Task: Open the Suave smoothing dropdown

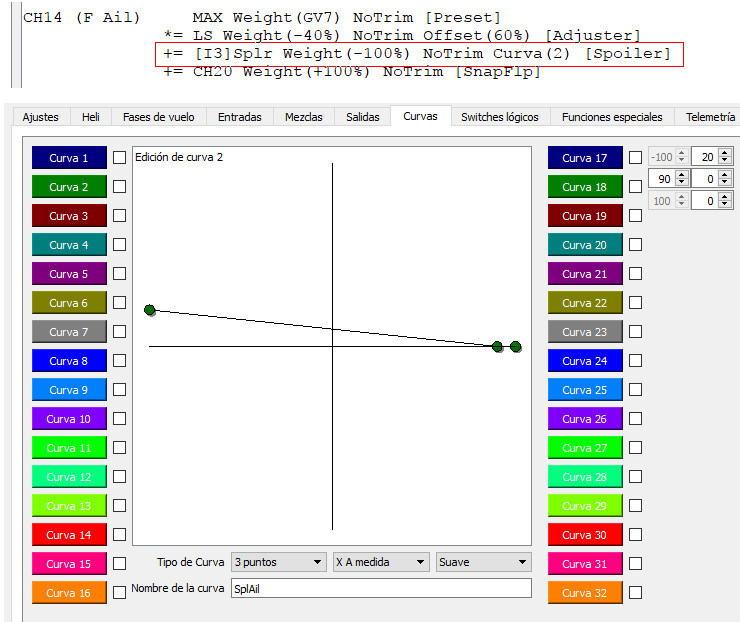Action: (483, 562)
